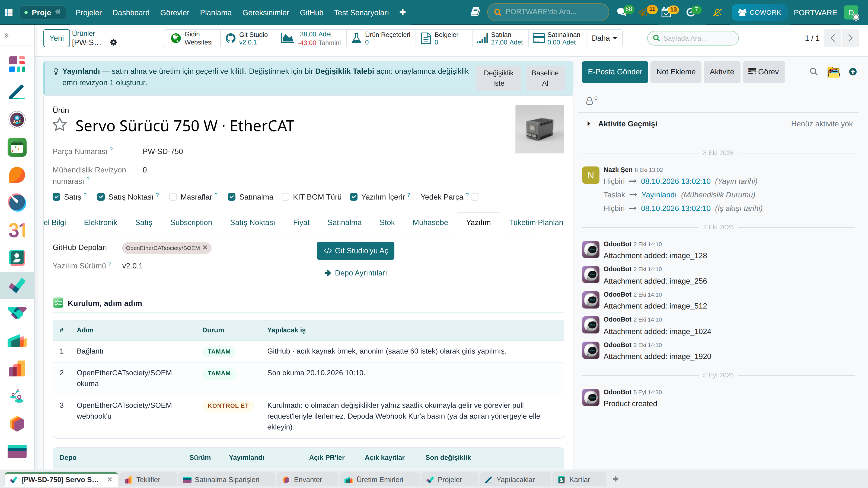Open the green calendar app in sidebar

coord(17,147)
